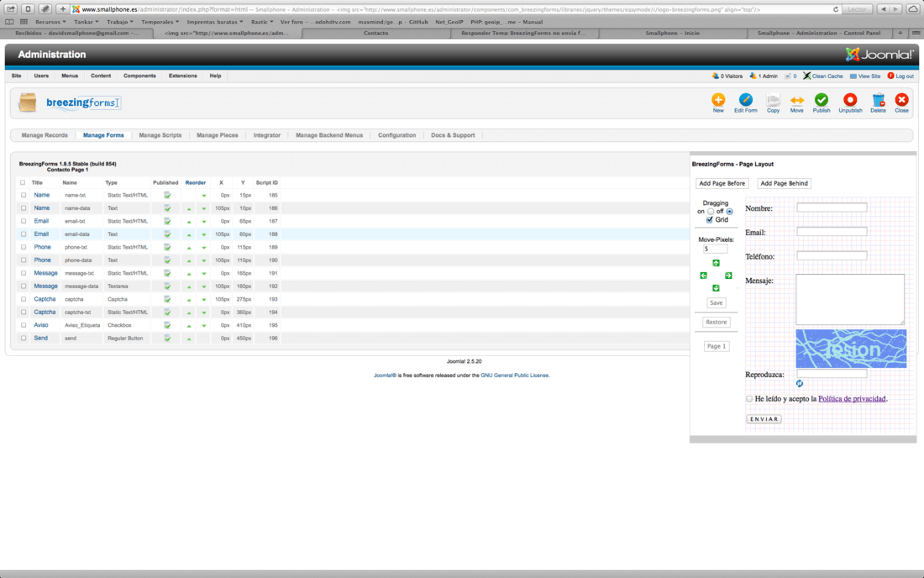
Task: Check the checkbox for Aviso_Etiqueta row
Action: [x=24, y=325]
